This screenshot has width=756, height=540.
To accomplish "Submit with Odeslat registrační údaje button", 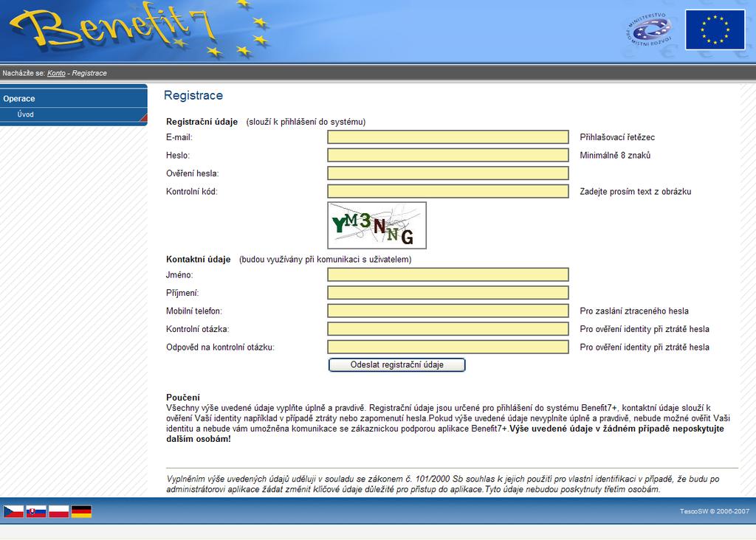I will [x=396, y=364].
